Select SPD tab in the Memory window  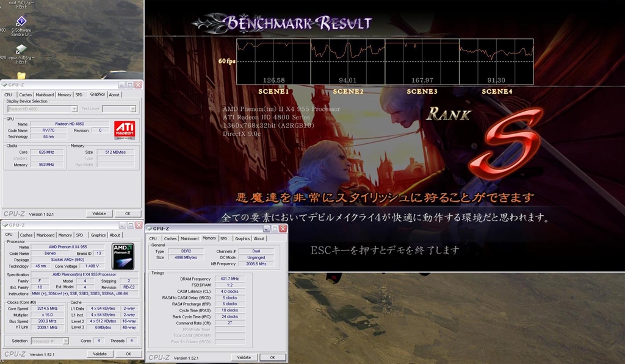pos(223,238)
